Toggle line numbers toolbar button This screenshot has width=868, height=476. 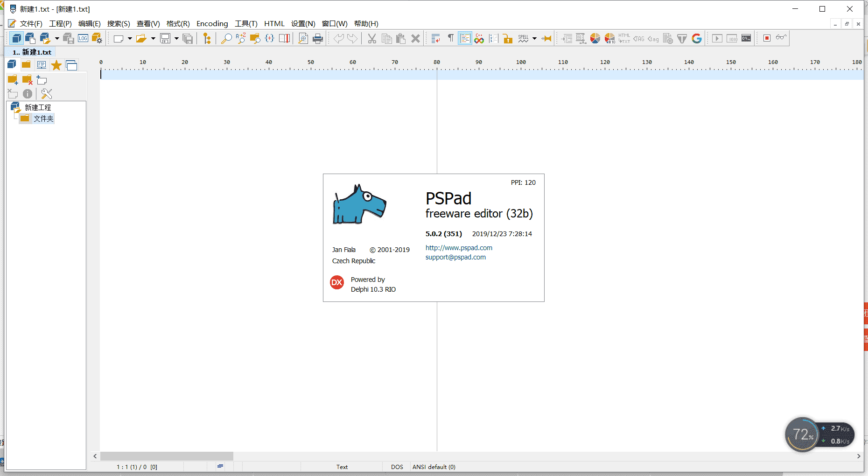point(494,38)
